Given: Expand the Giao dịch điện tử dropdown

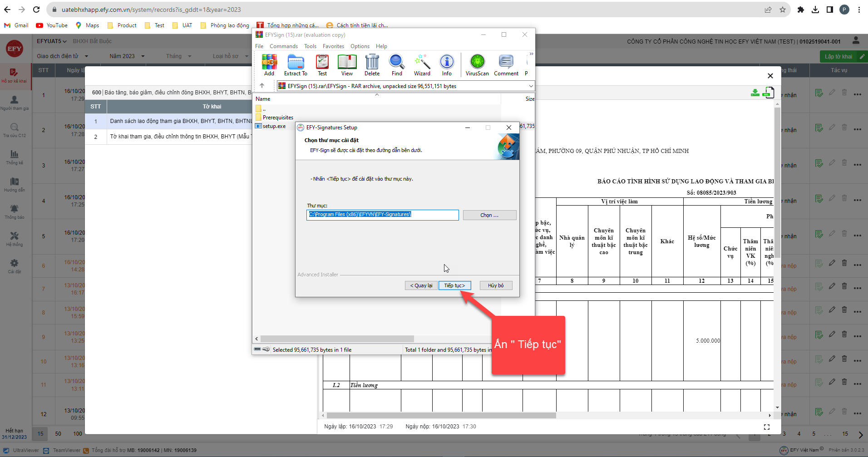Looking at the screenshot, I should [x=63, y=56].
